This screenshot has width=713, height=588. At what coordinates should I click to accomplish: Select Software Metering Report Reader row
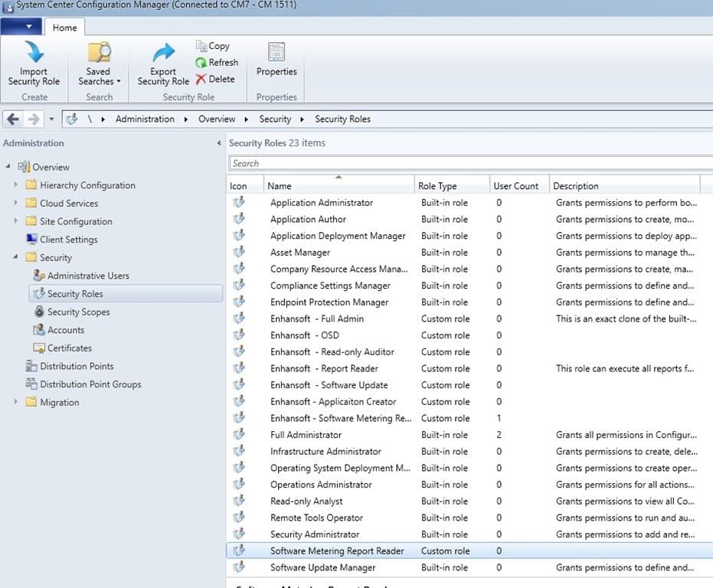pyautogui.click(x=469, y=550)
